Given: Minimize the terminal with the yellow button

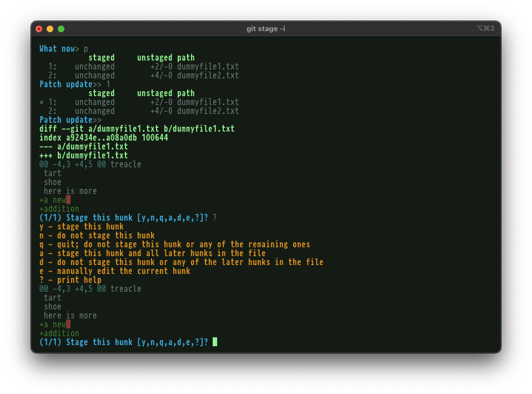Looking at the screenshot, I should click(50, 29).
